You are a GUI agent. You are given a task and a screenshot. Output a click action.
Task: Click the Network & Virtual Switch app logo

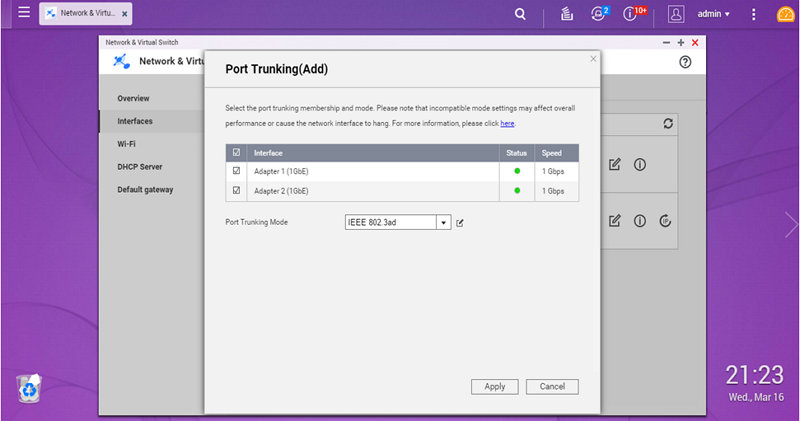[121, 61]
